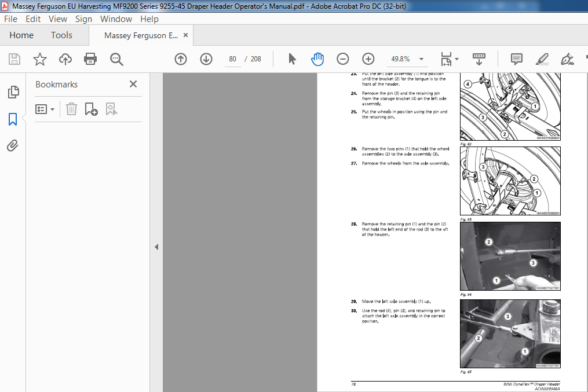Go to previous page arrow icon
588x392 pixels.
181,59
